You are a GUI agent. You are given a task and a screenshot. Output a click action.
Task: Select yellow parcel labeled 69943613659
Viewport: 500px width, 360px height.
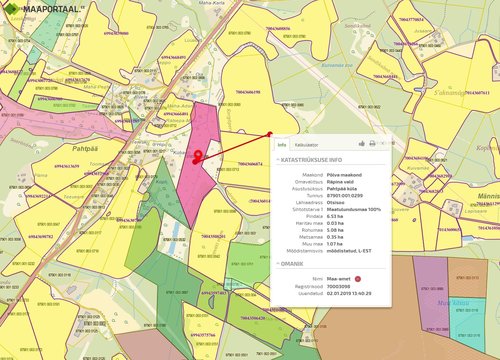(67, 166)
